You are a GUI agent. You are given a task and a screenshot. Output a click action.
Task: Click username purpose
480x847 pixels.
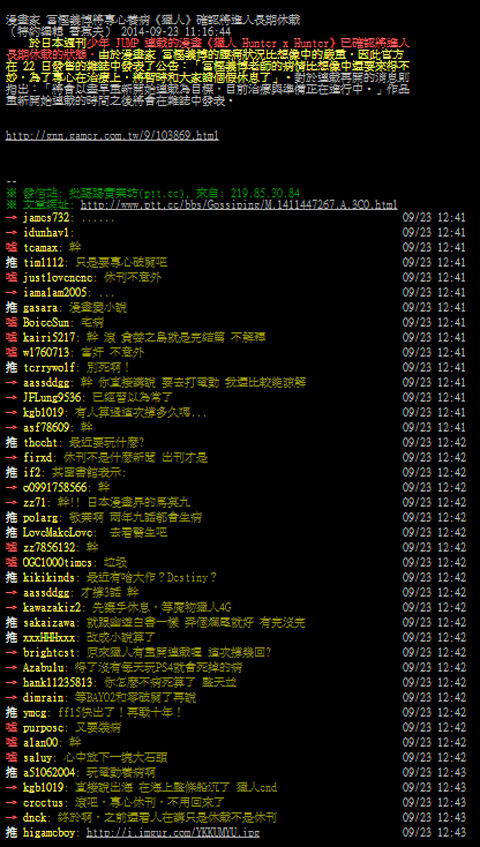[44, 728]
